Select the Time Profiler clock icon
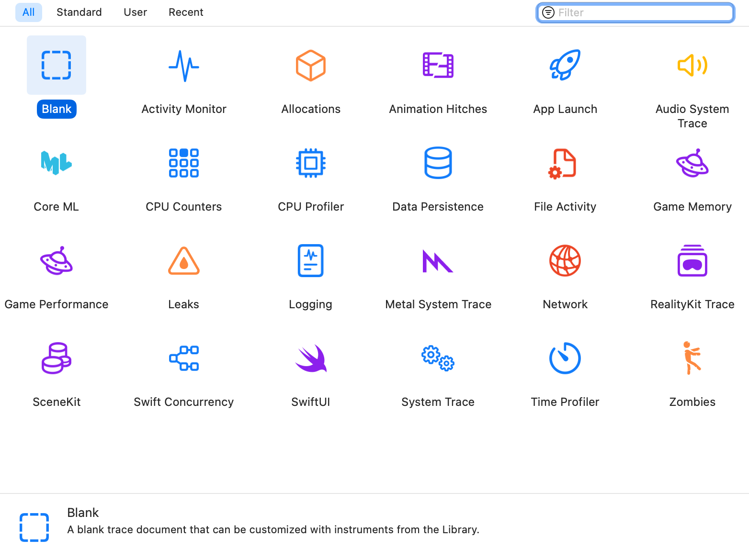Image resolution: width=749 pixels, height=560 pixels. click(x=565, y=358)
